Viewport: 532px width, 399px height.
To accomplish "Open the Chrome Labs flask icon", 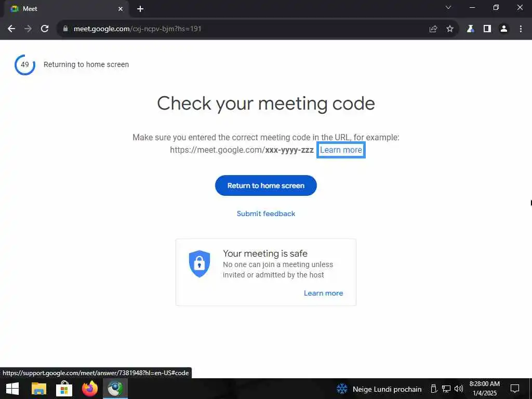I will click(x=470, y=29).
